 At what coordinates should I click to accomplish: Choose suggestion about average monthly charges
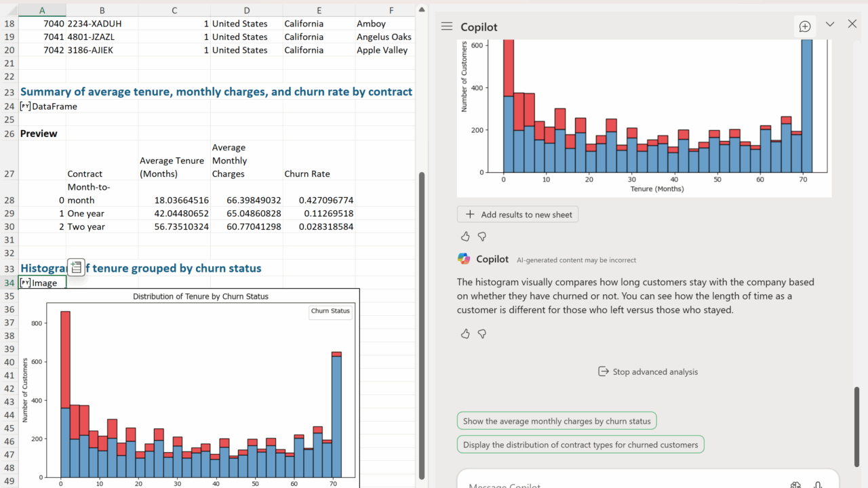coord(556,421)
